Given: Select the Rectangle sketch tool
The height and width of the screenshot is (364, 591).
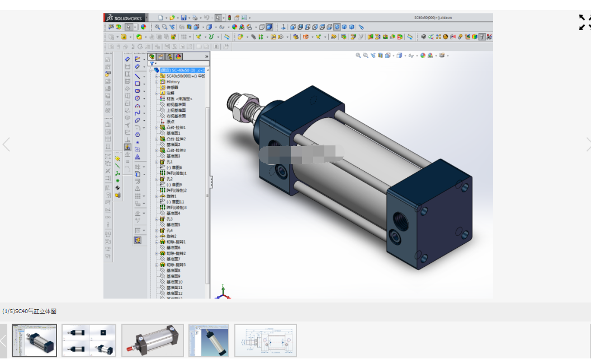Looking at the screenshot, I should click(x=138, y=84).
